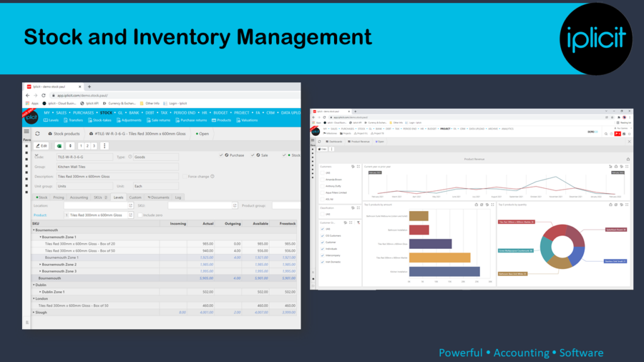Collapse the Bournemouth Zone 1 row
Screen dimensions: 644x362
click(40, 237)
